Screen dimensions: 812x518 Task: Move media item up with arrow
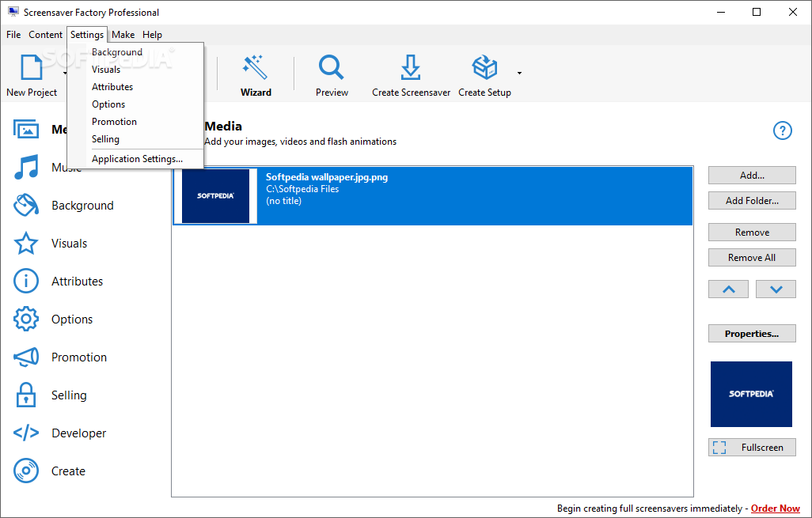click(728, 289)
